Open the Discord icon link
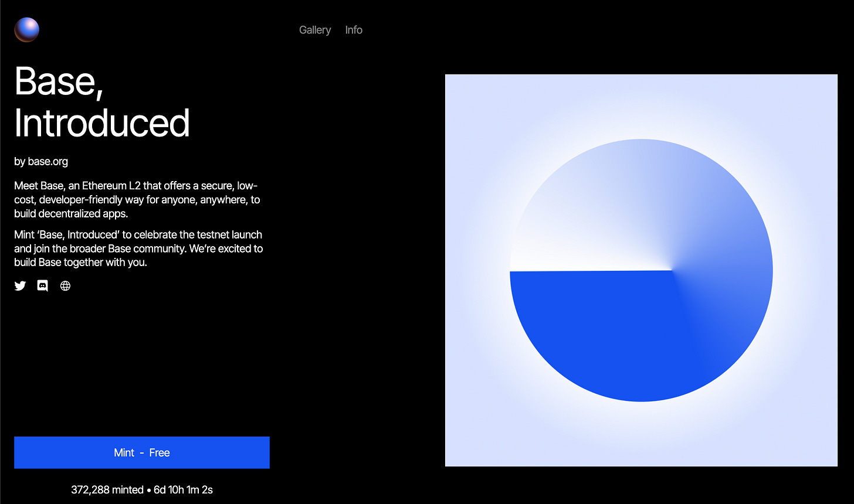This screenshot has width=854, height=504. 42,286
